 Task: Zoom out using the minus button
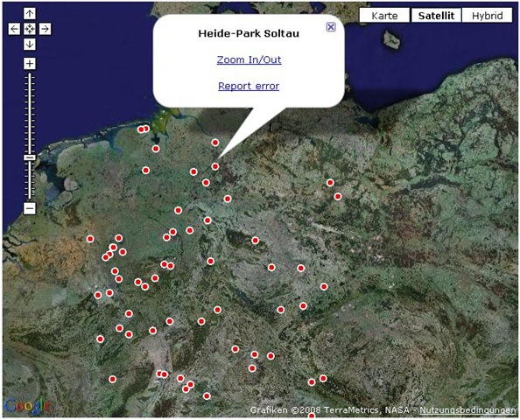click(x=30, y=208)
